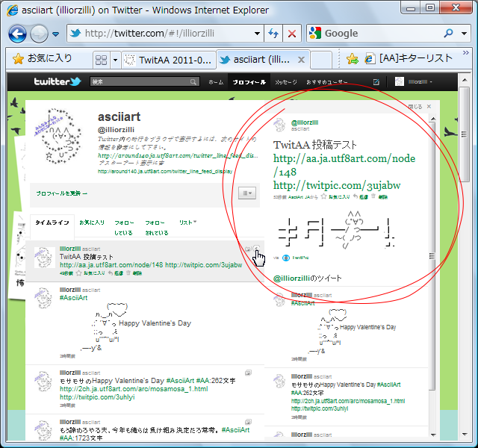Select the フォローされている tab

click(156, 228)
